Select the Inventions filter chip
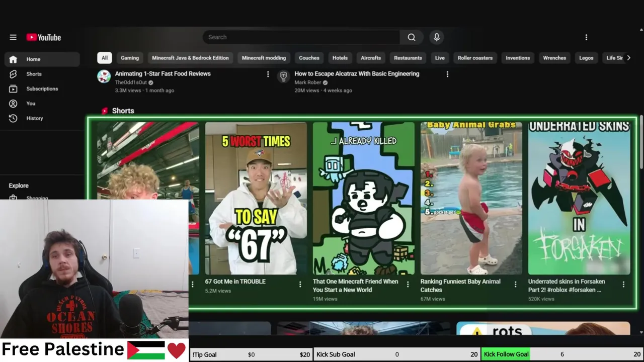The width and height of the screenshot is (644, 362). pos(518,58)
